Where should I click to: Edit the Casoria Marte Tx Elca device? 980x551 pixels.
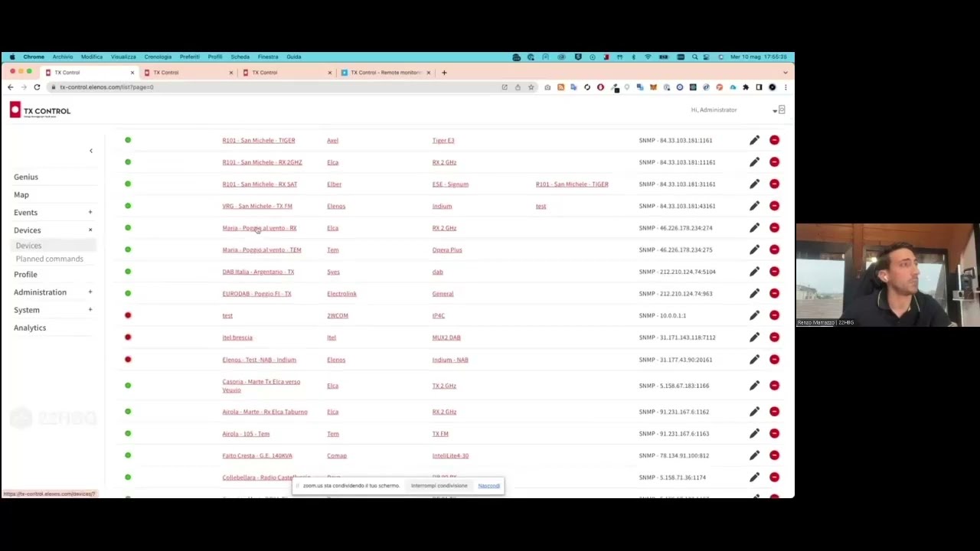tap(754, 386)
